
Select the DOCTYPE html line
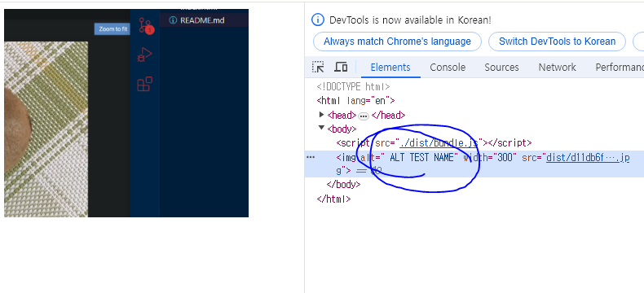point(353,86)
